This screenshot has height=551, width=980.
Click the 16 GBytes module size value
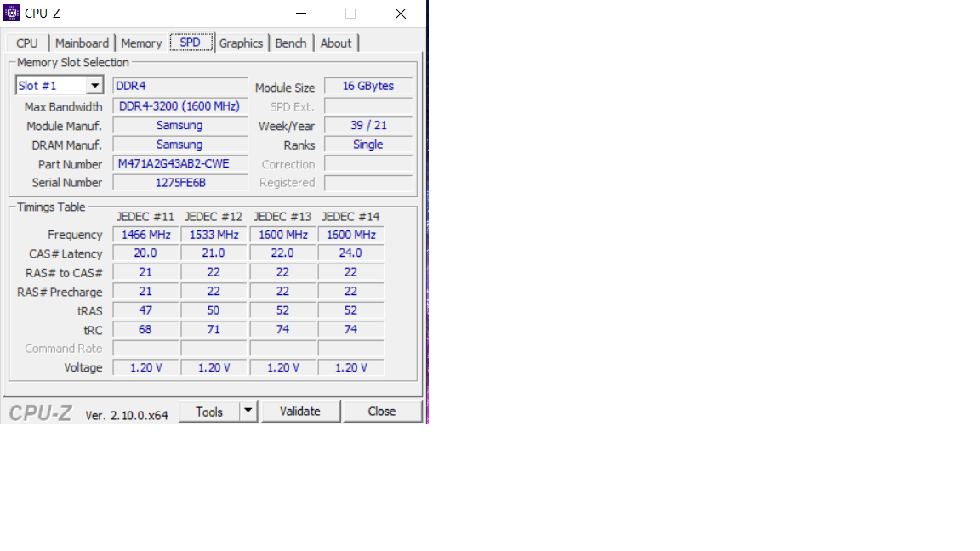[x=368, y=86]
